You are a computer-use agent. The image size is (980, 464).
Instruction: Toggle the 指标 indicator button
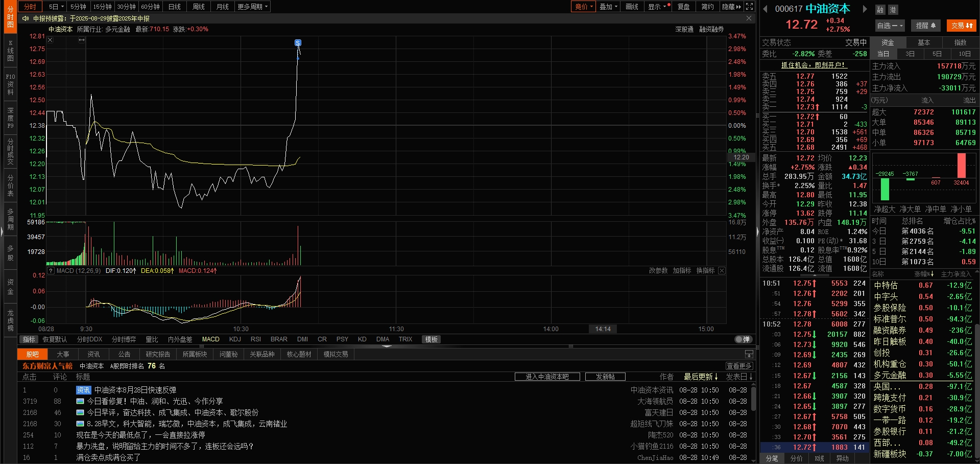tap(29, 339)
